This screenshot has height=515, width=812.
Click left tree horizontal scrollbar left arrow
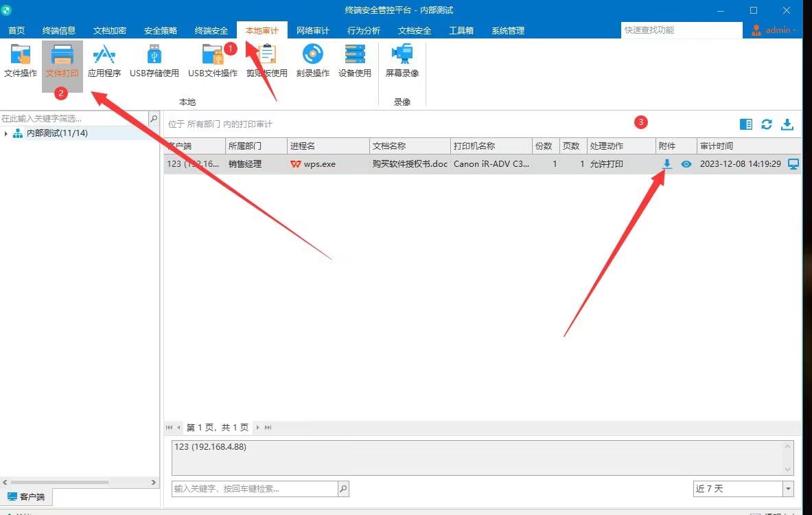pos(5,482)
